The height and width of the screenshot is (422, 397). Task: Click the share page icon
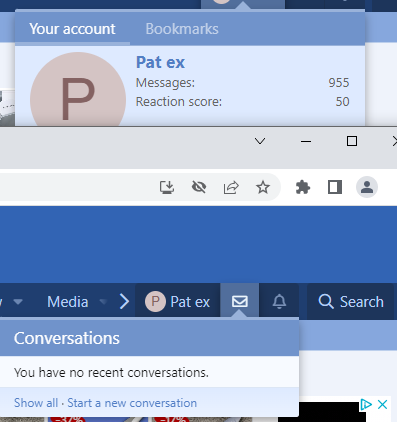click(x=231, y=187)
